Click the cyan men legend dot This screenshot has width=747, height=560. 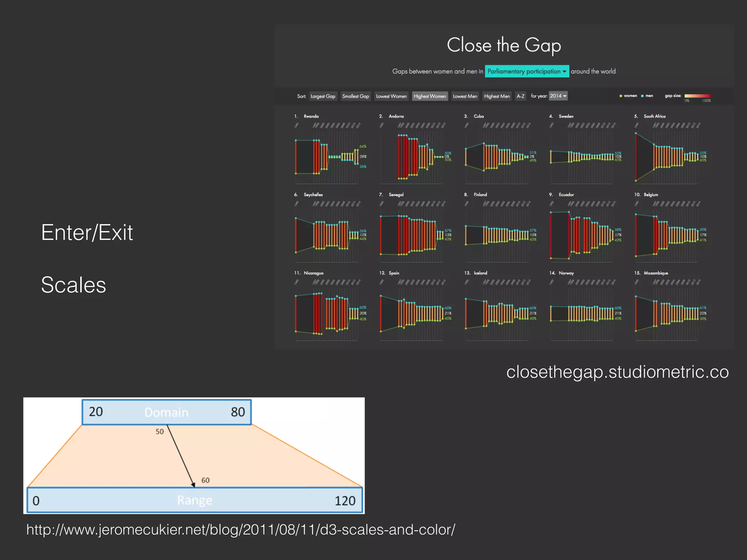coord(642,96)
